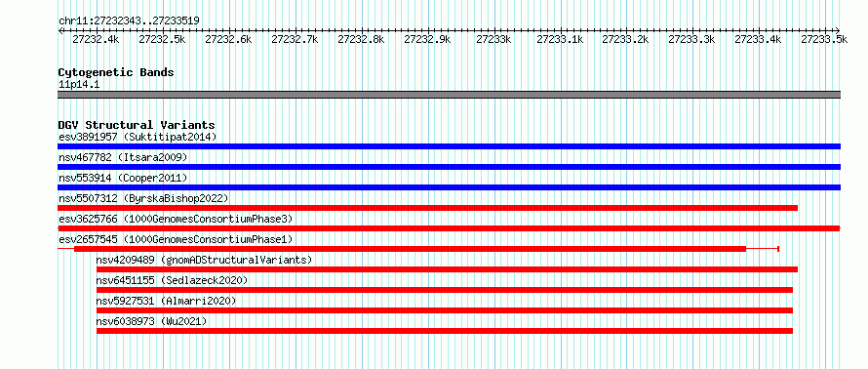Click the nsv6038973 (Wu2021) label

(152, 321)
